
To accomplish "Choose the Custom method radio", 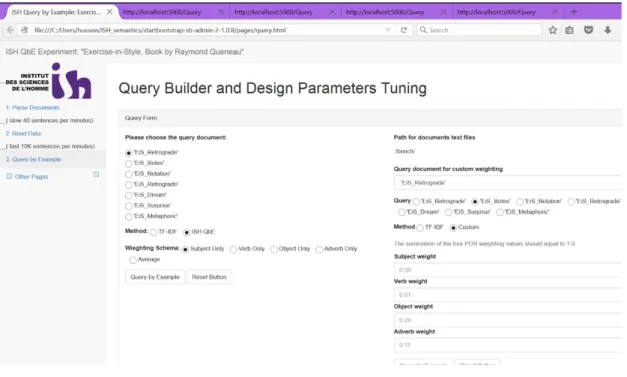I will tap(453, 228).
